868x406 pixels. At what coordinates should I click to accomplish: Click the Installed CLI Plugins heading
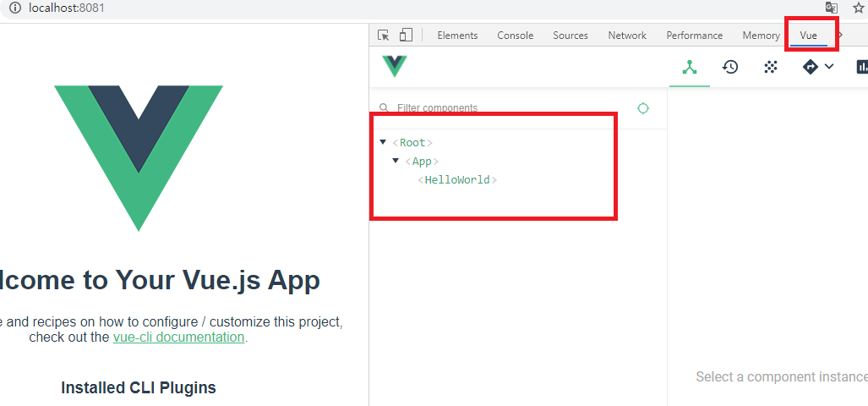coord(139,387)
